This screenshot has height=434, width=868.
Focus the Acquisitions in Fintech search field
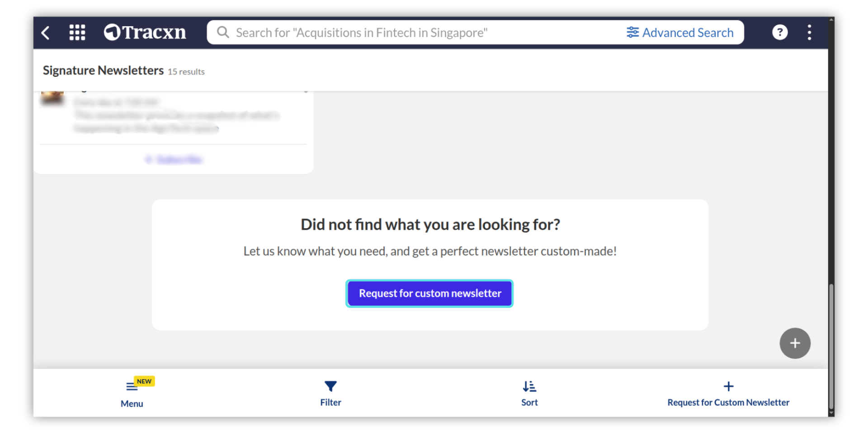click(407, 33)
